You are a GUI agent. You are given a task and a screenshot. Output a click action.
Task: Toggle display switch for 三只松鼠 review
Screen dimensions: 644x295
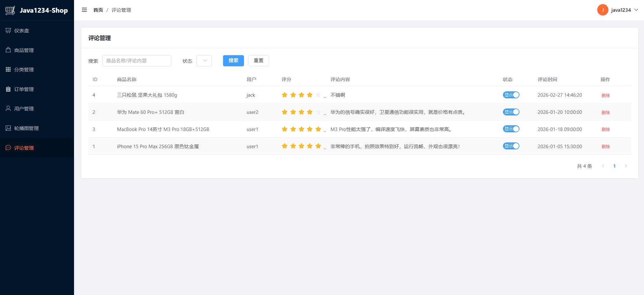point(511,95)
